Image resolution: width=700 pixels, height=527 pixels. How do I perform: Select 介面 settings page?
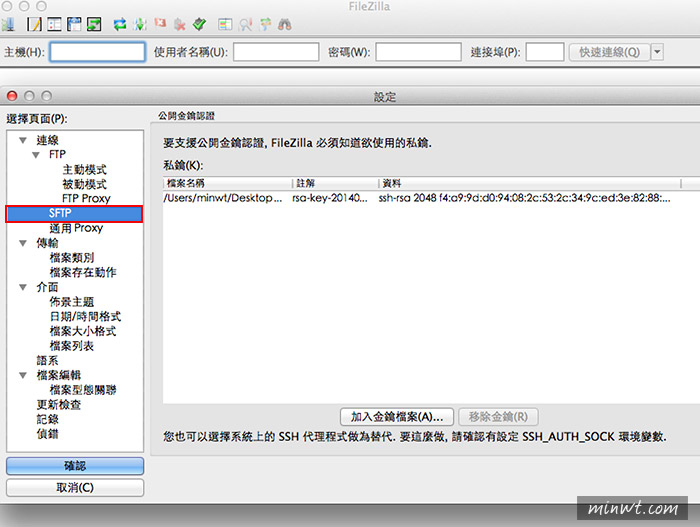(x=47, y=287)
